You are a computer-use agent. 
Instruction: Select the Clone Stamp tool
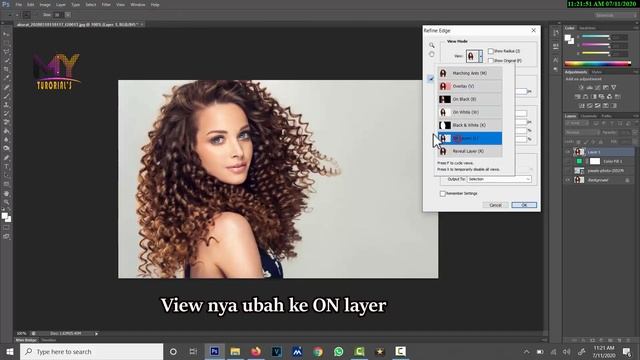pos(6,105)
